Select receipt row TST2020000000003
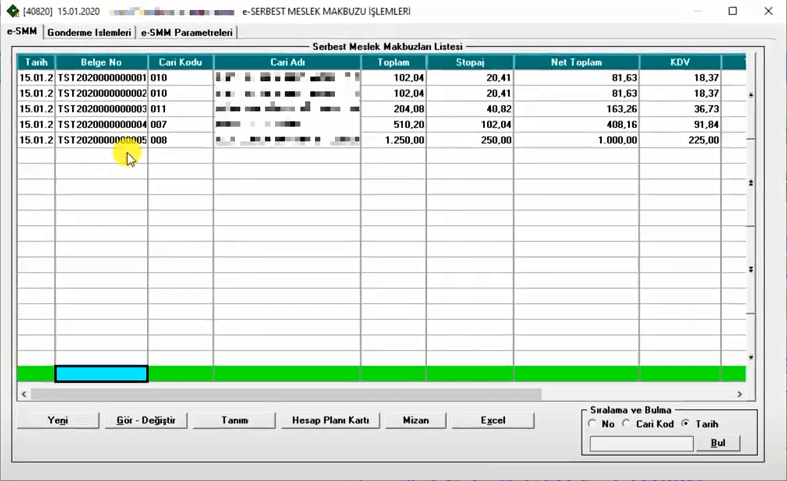 pos(101,108)
